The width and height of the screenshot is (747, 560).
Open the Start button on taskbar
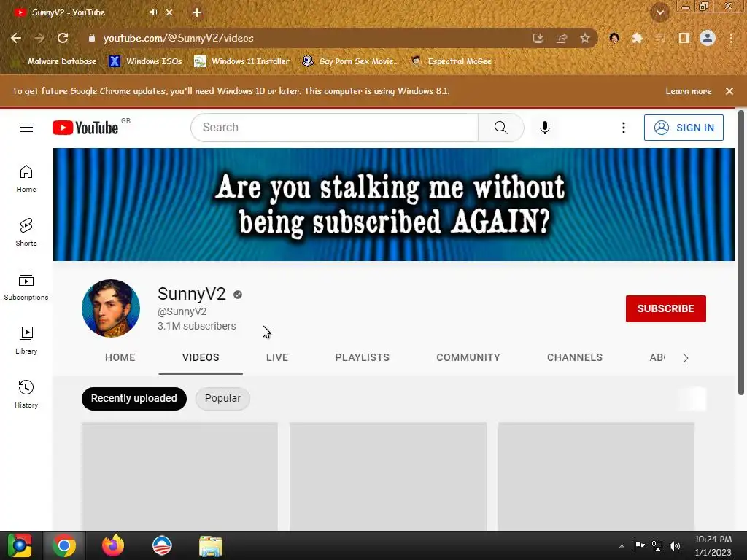pyautogui.click(x=20, y=545)
